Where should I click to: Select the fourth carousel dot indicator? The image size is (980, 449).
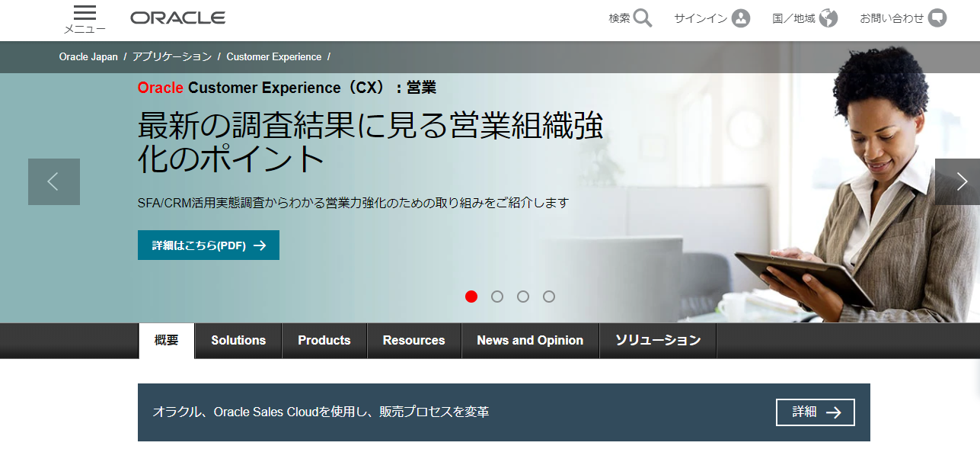pyautogui.click(x=549, y=297)
